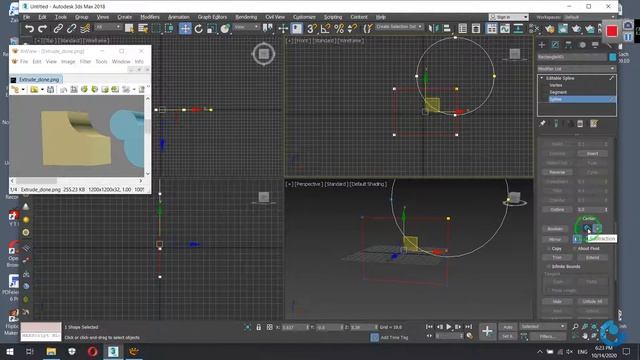Screen dimensions: 640x360
Task: Collapse the Editable Spline stack entry
Action: 542,78
